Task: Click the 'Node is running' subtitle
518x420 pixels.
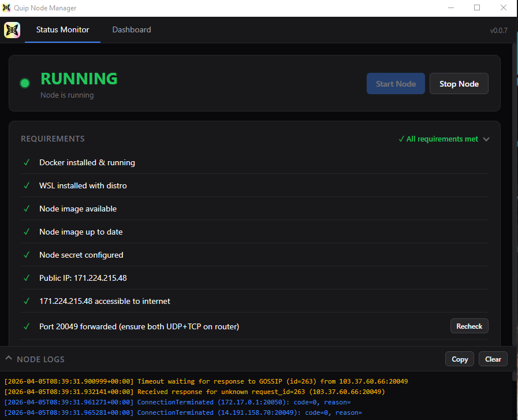Action: tap(67, 95)
